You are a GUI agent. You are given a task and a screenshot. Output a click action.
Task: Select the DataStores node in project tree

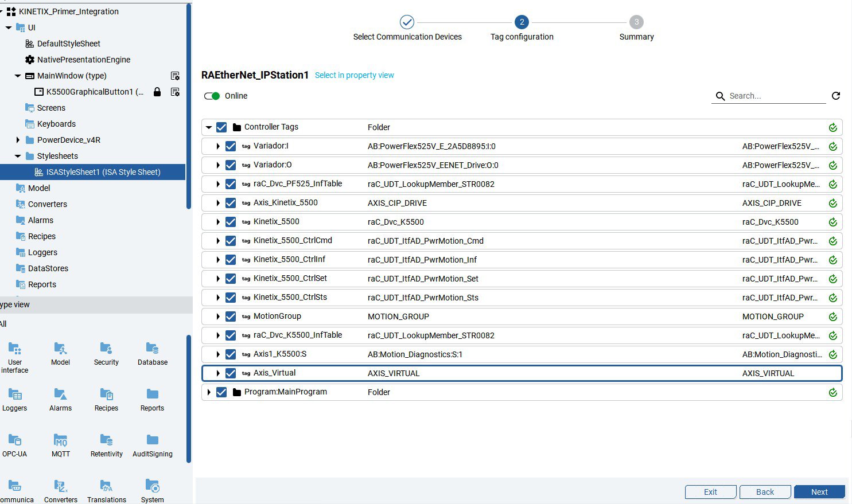click(48, 268)
